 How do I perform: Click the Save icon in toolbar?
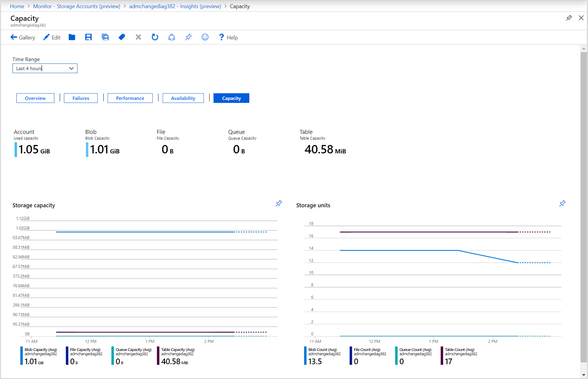[89, 37]
